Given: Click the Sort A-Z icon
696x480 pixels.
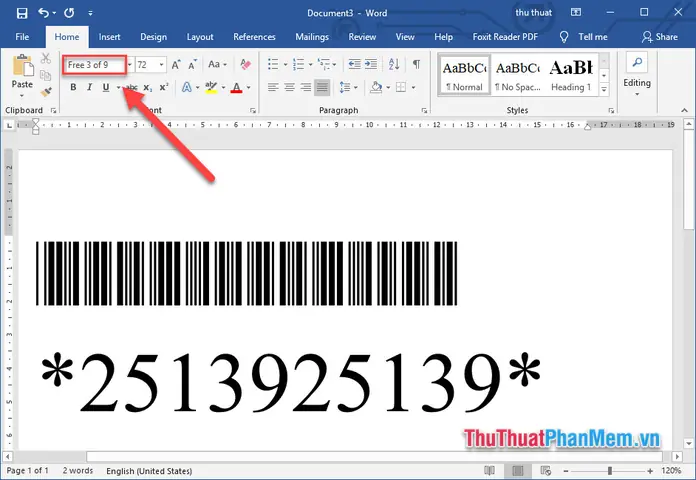Looking at the screenshot, I should [x=394, y=64].
